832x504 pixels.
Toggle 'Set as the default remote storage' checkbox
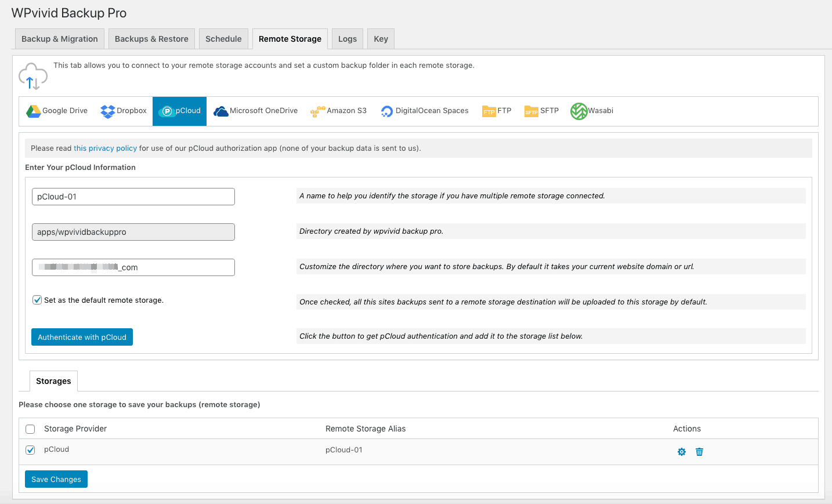pyautogui.click(x=37, y=300)
